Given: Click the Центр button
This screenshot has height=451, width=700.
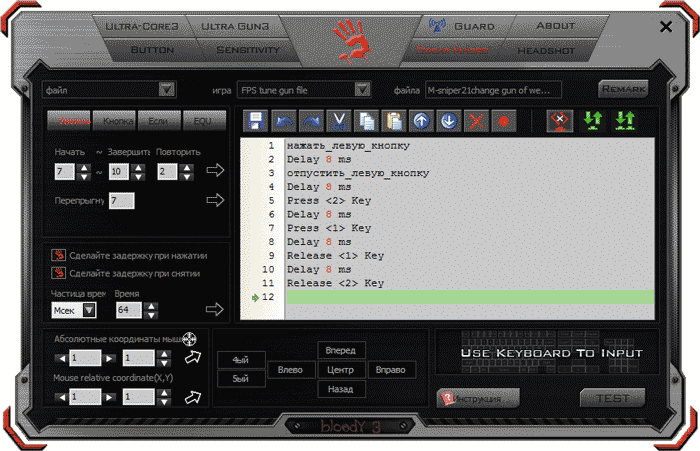Looking at the screenshot, I should [342, 370].
